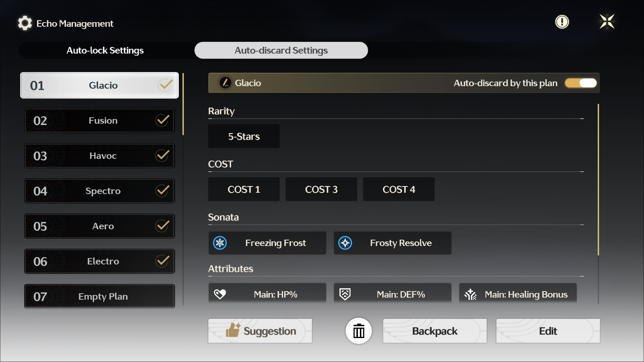Click the plan list scrollbar

[183, 104]
